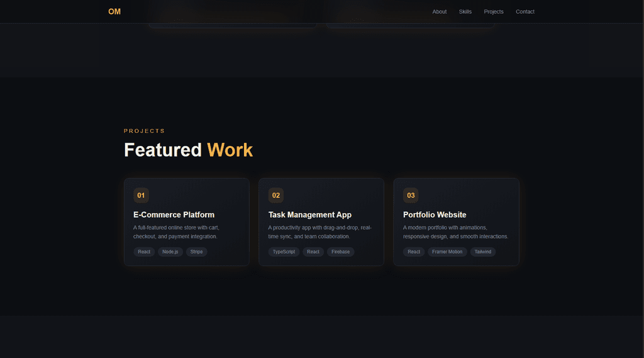This screenshot has width=644, height=358.
Task: Click the React tag under Task Management App
Action: coord(313,252)
